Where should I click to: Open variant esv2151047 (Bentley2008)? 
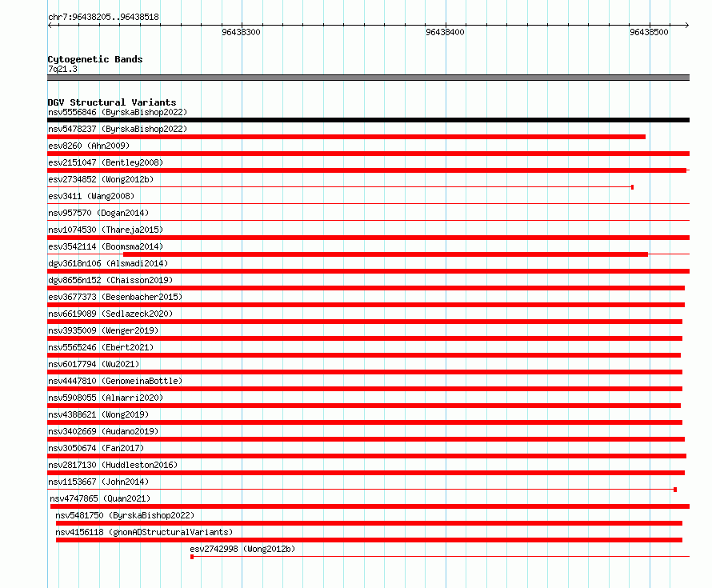point(106,162)
